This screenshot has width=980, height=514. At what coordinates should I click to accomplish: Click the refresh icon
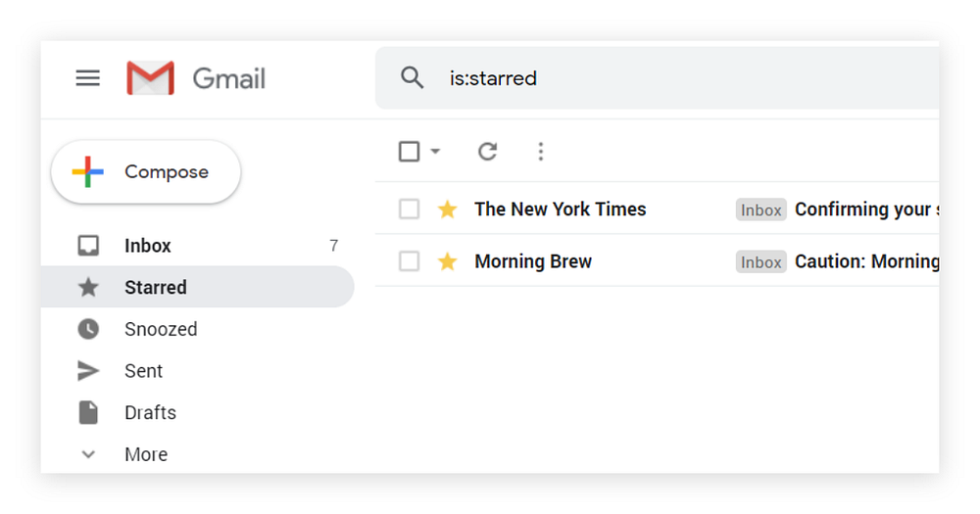click(x=487, y=151)
